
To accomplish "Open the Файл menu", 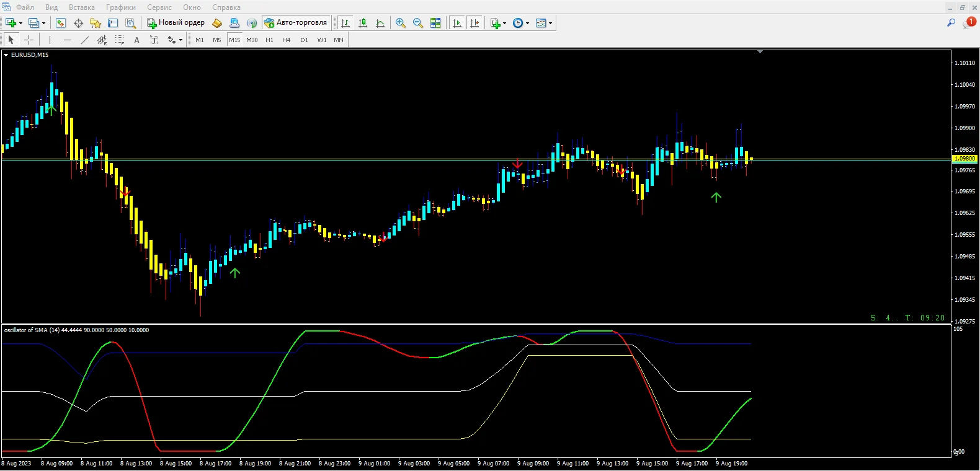I will (x=25, y=7).
